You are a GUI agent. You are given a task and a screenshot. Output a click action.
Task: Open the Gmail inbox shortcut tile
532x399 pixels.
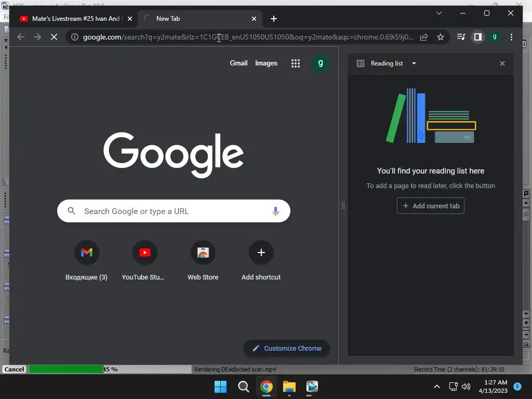point(87,260)
